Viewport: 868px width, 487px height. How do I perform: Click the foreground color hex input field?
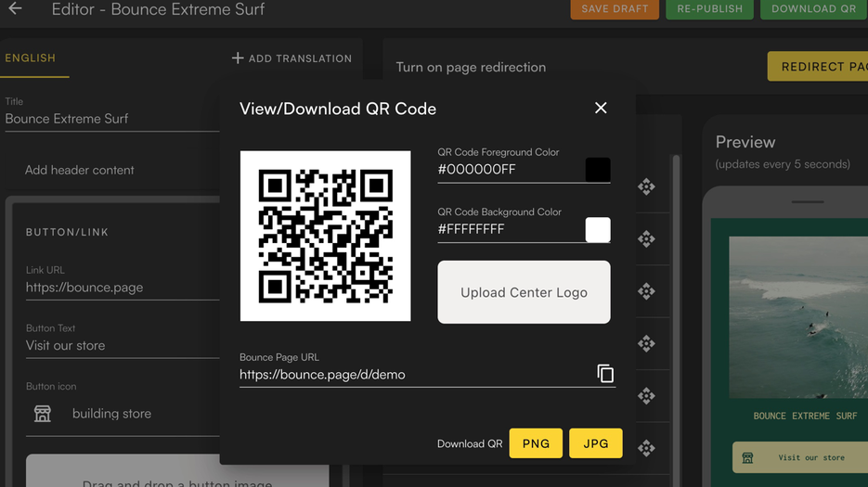coord(511,170)
